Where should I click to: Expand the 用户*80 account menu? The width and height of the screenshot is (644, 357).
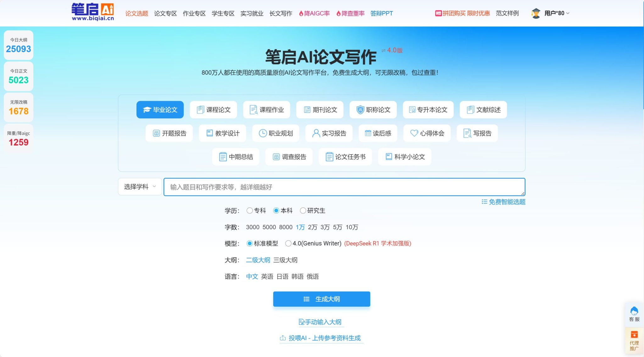557,13
